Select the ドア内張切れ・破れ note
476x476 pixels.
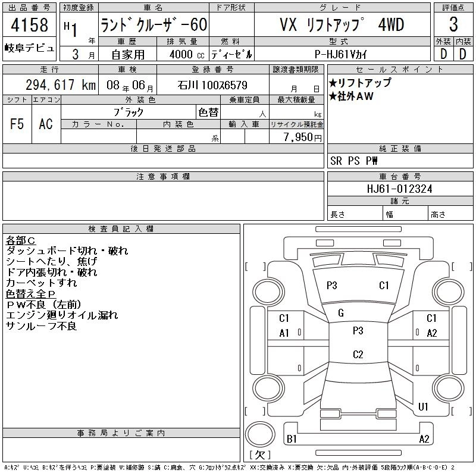point(52,272)
